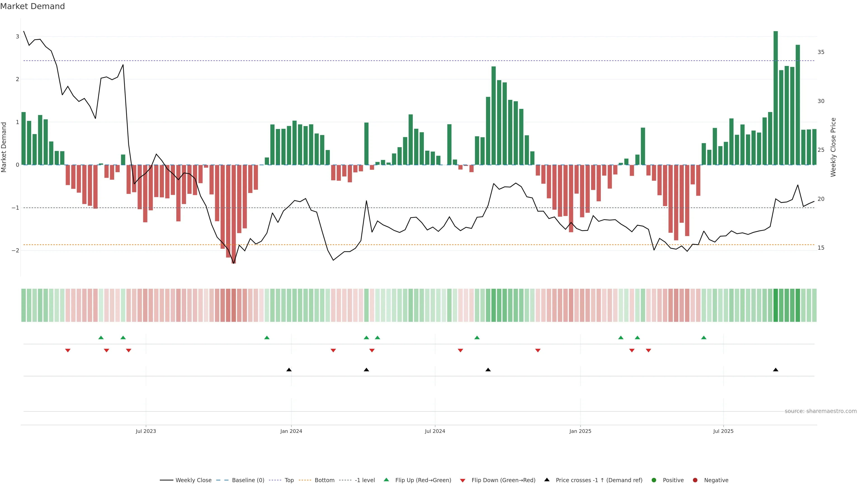This screenshot has width=868, height=488.
Task: Click black price-cross marker near Jan 2024
Action: pyautogui.click(x=289, y=370)
